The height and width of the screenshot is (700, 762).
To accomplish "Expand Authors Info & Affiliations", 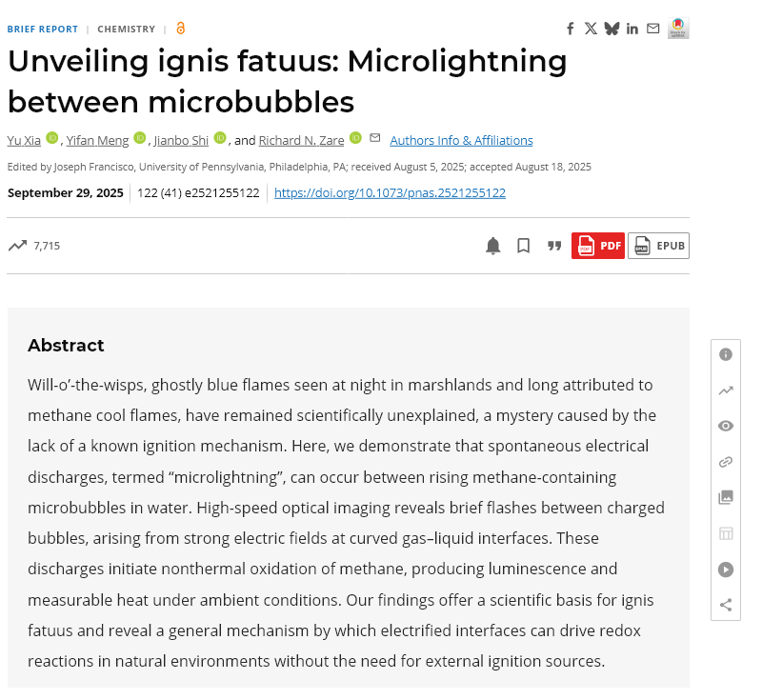I will coord(461,140).
